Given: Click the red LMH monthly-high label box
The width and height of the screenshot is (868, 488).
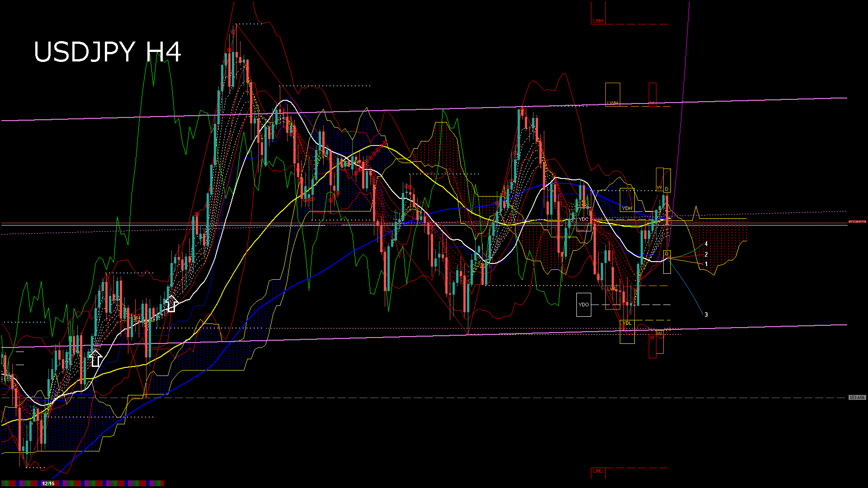Looking at the screenshot, I should point(598,20).
